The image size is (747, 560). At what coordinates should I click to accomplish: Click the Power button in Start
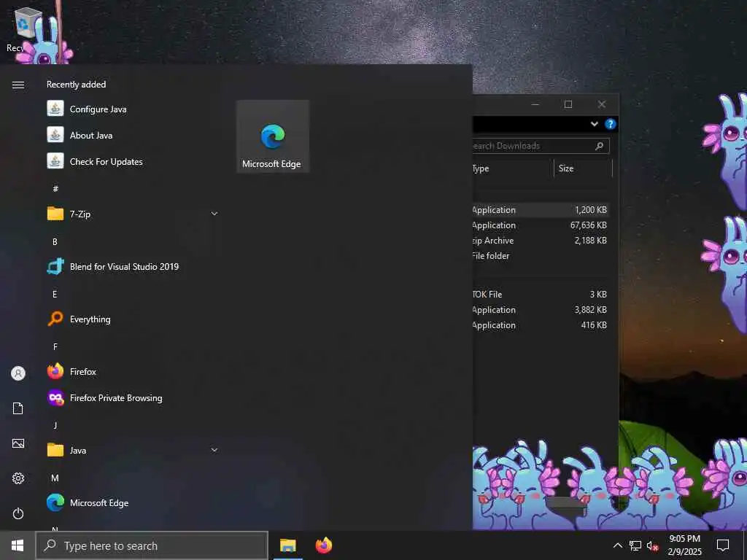click(x=18, y=513)
